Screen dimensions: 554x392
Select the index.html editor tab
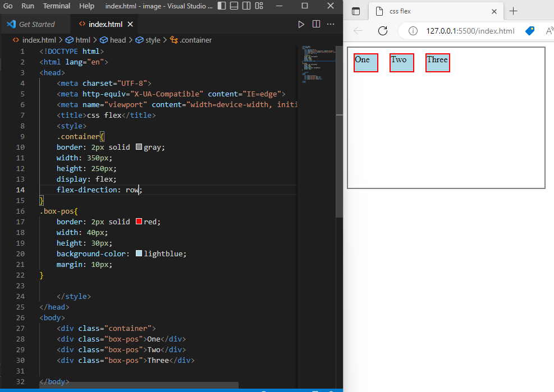(x=106, y=24)
